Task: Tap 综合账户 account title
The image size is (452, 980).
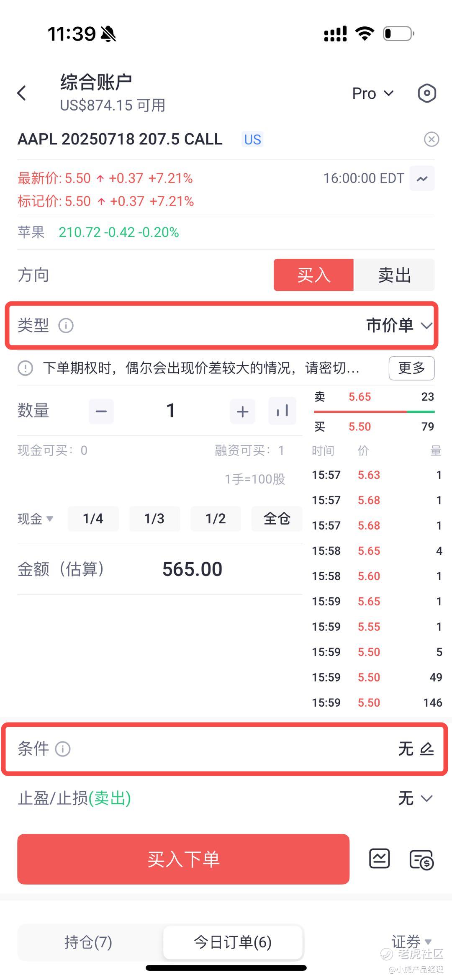Action: click(96, 82)
